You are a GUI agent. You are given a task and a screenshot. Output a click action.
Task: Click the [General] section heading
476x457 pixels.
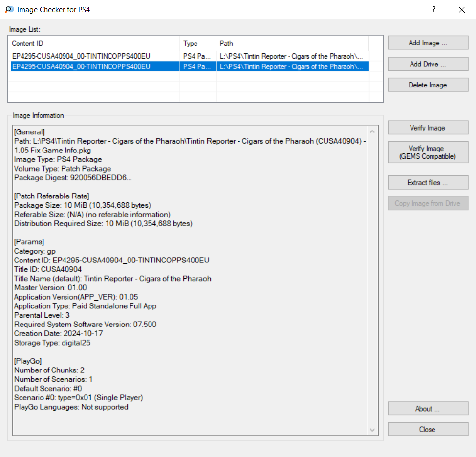point(29,132)
